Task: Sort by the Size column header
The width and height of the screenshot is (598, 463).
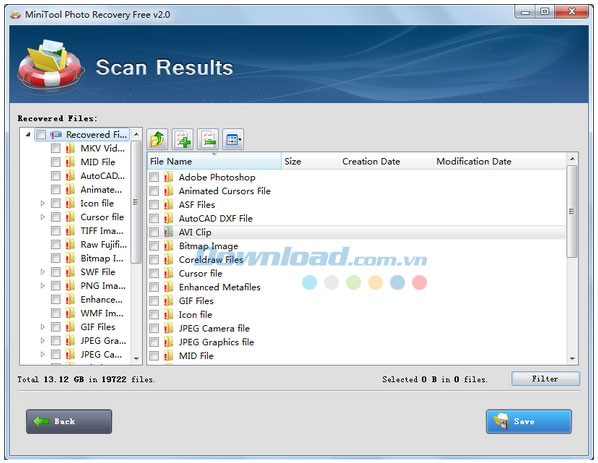Action: (x=310, y=161)
